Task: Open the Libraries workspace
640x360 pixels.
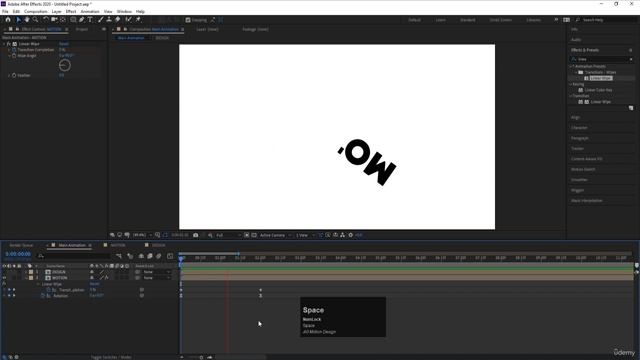Action: pyautogui.click(x=533, y=20)
